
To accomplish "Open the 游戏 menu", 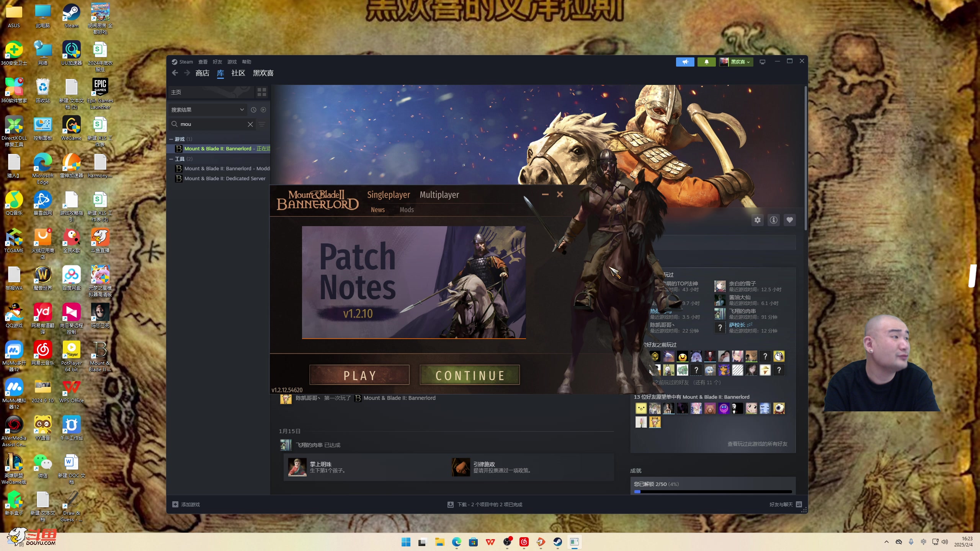I will click(232, 62).
